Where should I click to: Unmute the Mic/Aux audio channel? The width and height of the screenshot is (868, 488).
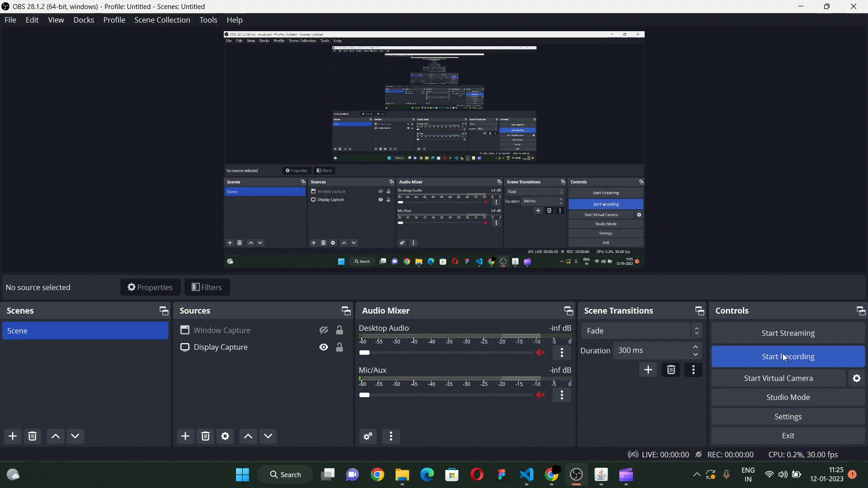tap(541, 395)
